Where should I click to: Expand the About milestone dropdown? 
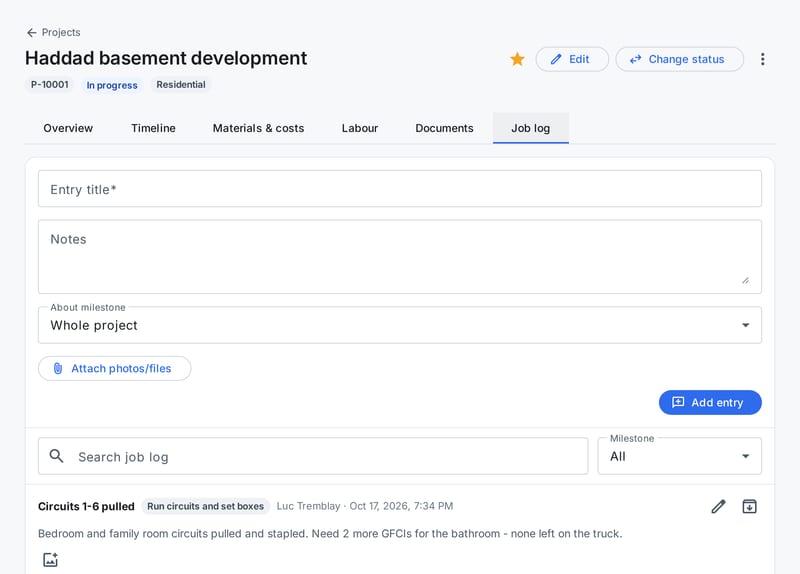coord(399,325)
